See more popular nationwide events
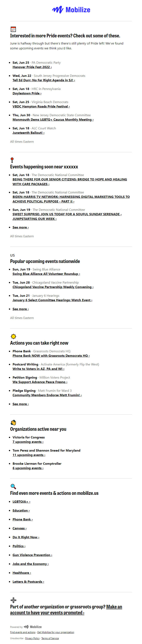 pyautogui.click(x=20, y=309)
